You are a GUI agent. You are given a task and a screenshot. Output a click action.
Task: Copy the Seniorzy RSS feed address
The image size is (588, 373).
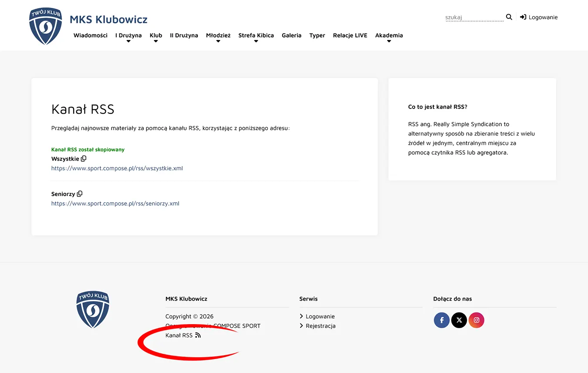[80, 194]
